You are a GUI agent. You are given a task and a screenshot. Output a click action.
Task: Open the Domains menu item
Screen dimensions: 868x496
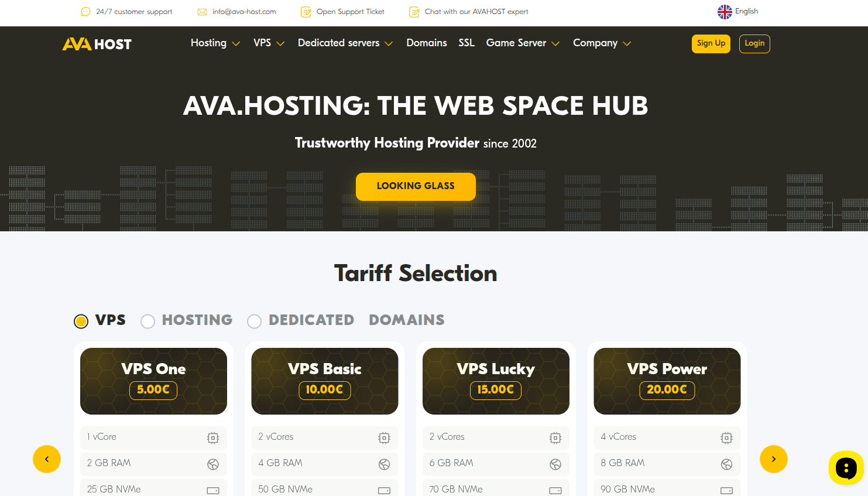426,43
